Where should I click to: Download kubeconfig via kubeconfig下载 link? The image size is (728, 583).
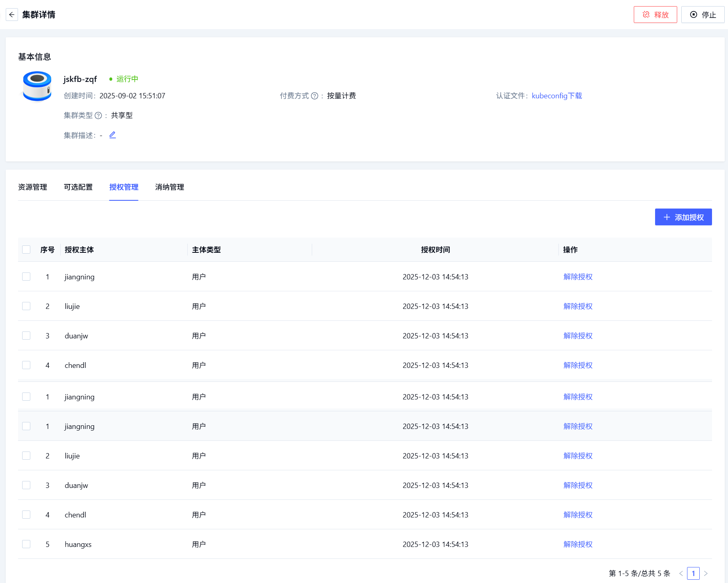(x=557, y=96)
